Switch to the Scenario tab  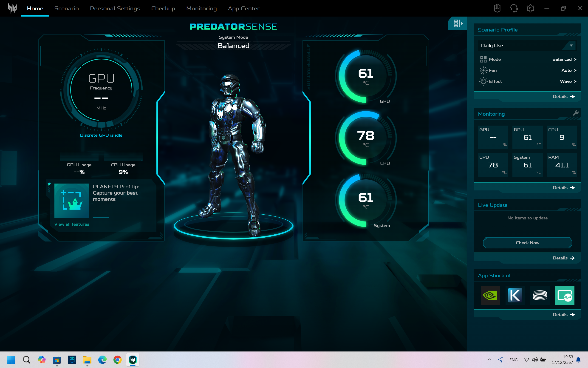(67, 8)
